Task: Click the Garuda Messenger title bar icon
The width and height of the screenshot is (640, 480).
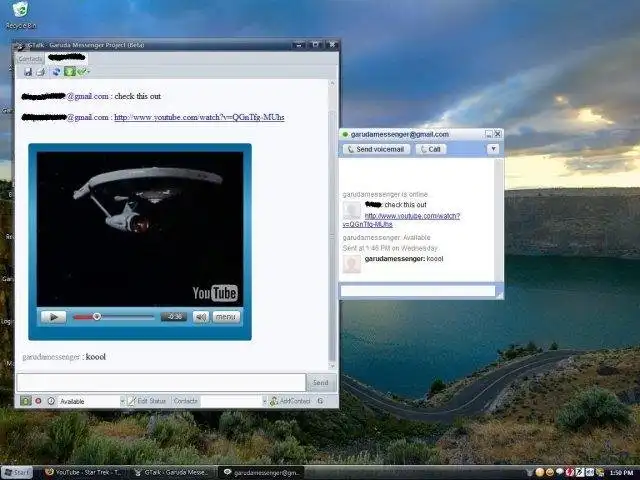Action: [20, 45]
